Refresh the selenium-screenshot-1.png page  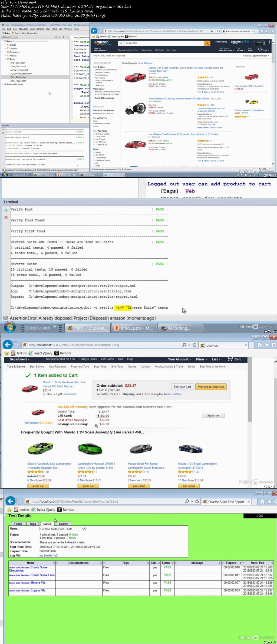point(194,345)
